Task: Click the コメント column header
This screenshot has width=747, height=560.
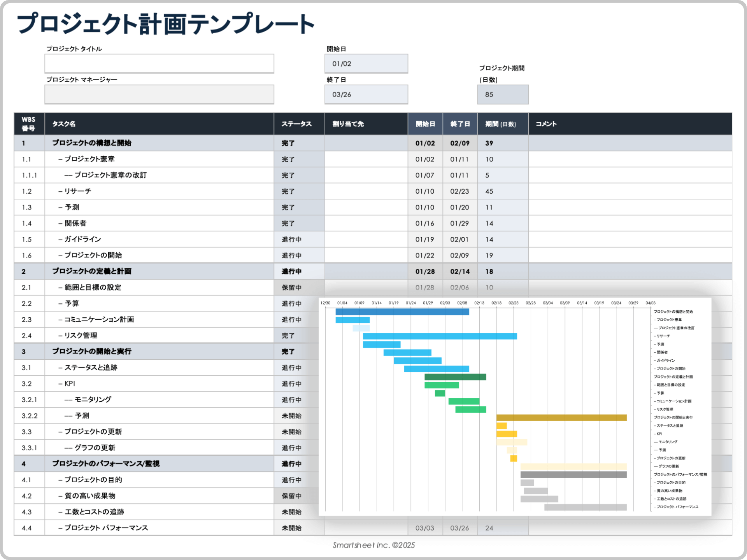Action: pyautogui.click(x=546, y=124)
